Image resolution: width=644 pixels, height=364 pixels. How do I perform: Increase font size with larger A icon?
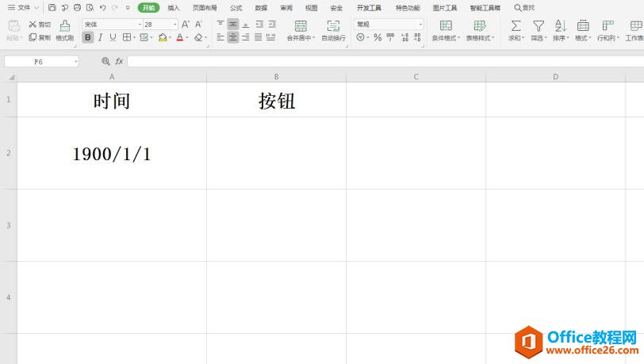(x=186, y=25)
